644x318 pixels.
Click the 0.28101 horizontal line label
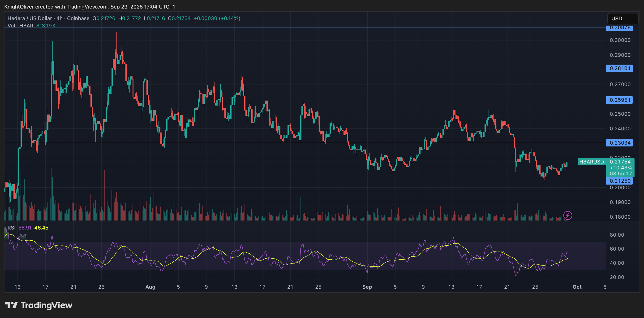click(x=619, y=68)
